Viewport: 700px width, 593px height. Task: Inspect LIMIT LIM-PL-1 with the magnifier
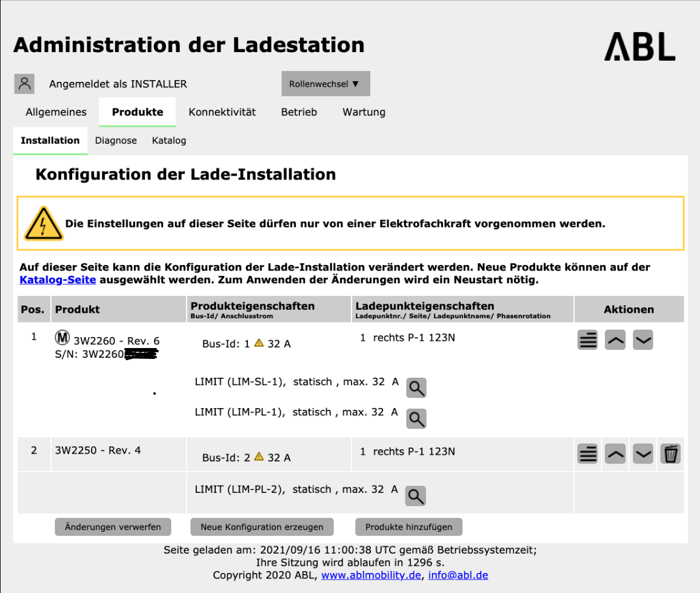[416, 418]
